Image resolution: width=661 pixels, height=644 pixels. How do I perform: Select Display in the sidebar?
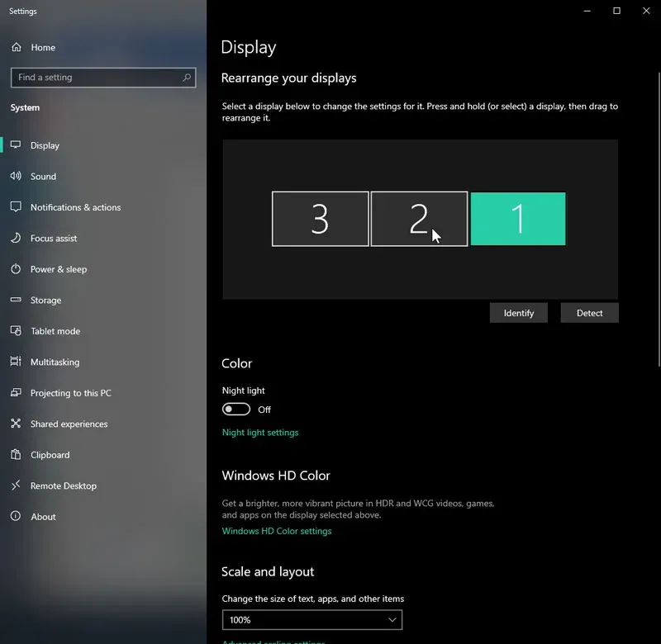pyautogui.click(x=103, y=145)
